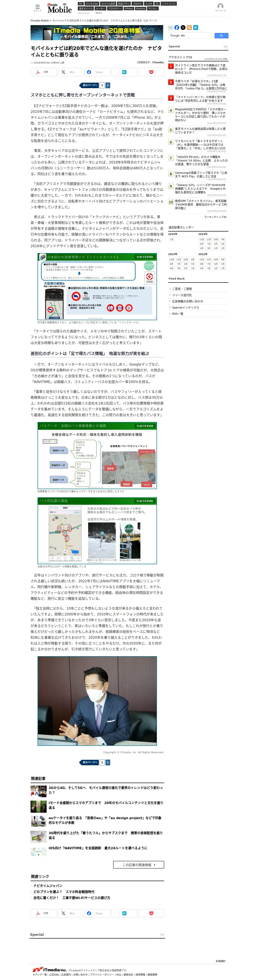This screenshot has height=980, width=258.
Task: Enlarge トラックカーナビ slide image
Action: click(x=97, y=286)
